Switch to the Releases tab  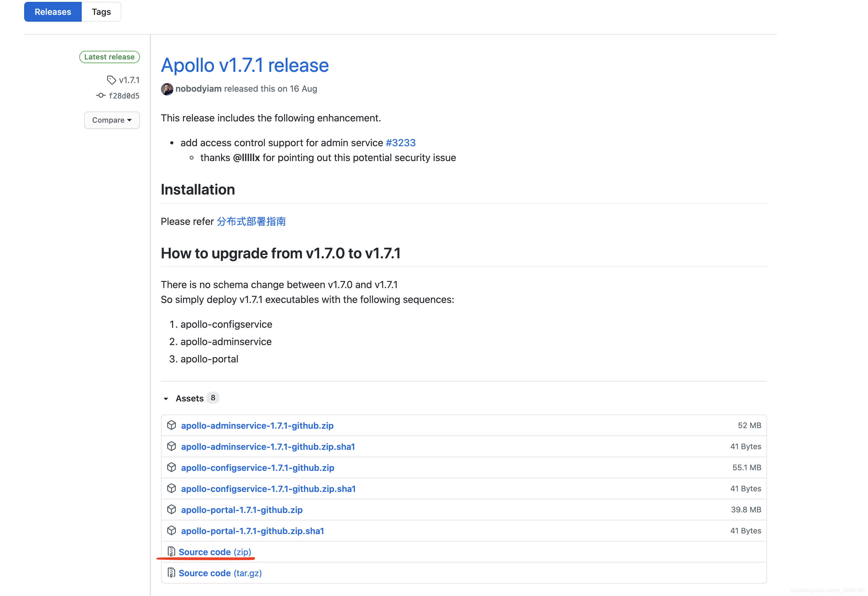coord(53,11)
